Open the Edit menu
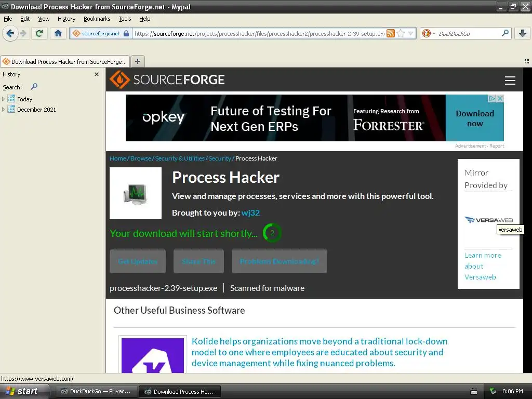Image resolution: width=532 pixels, height=399 pixels. coord(25,19)
